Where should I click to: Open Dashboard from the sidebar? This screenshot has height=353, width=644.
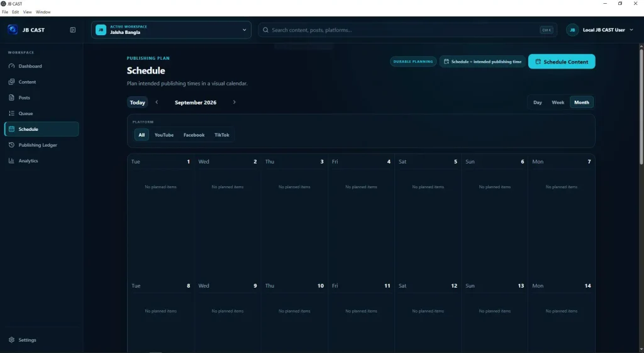point(42,66)
